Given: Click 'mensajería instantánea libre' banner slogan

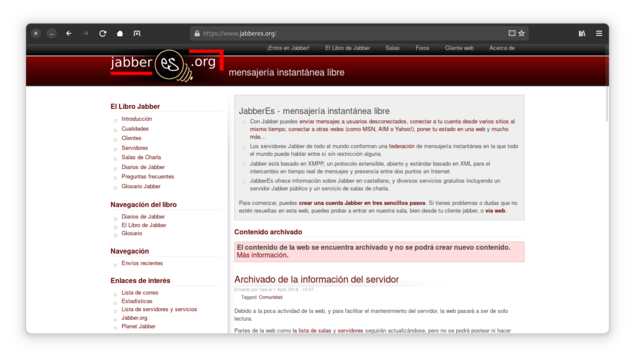Looking at the screenshot, I should (286, 72).
